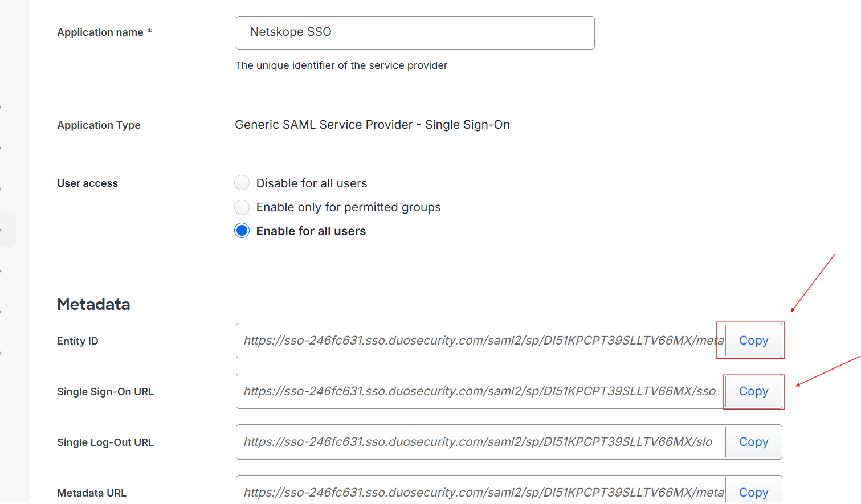Click the Entity ID label
The image size is (861, 504).
pyautogui.click(x=77, y=341)
